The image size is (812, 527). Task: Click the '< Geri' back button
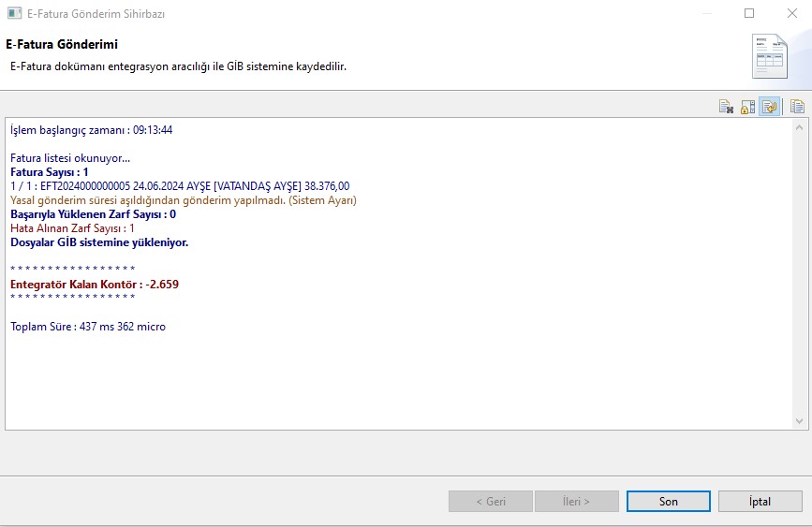click(x=490, y=502)
